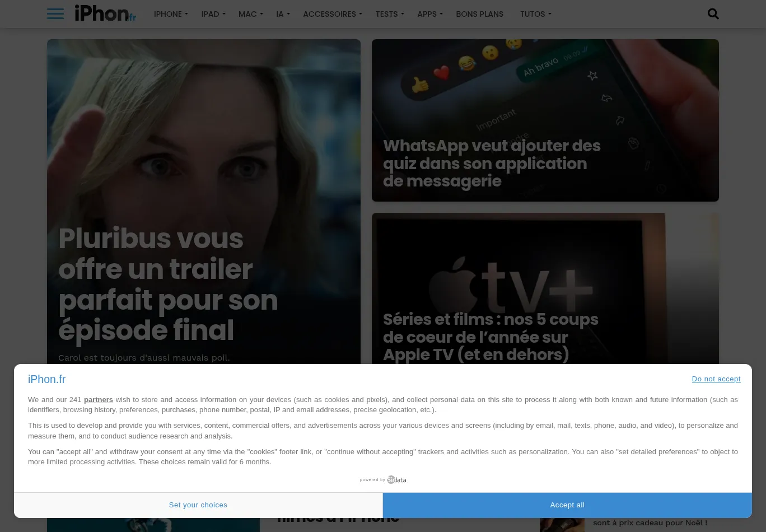766x532 pixels.
Task: Click the iPhon.fr site logo
Action: click(105, 13)
